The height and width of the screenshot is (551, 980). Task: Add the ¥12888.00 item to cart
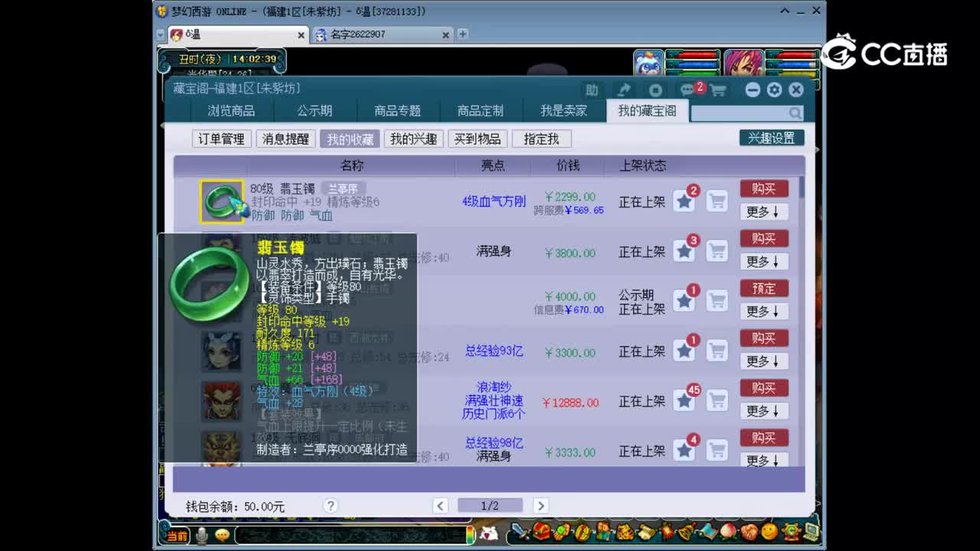point(717,400)
